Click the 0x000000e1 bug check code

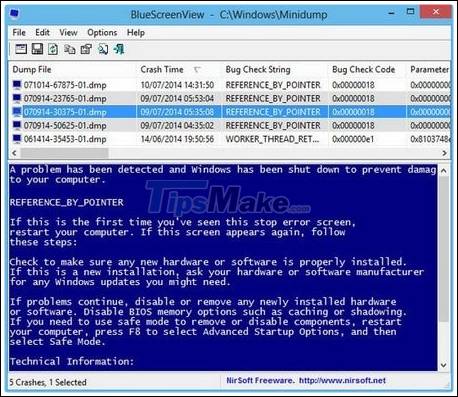pyautogui.click(x=353, y=139)
